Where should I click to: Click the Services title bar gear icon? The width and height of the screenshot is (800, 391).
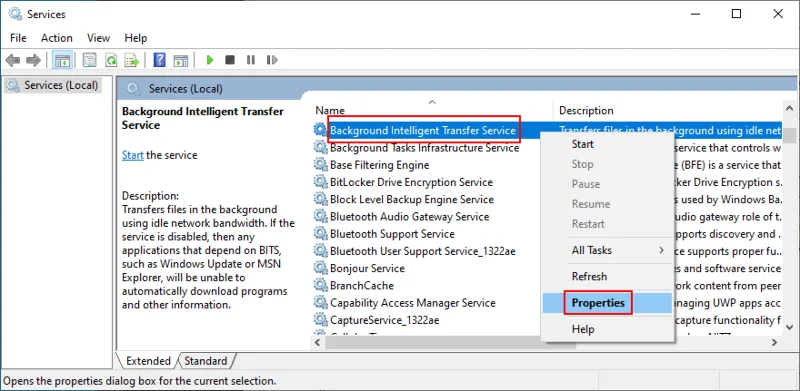(16, 14)
